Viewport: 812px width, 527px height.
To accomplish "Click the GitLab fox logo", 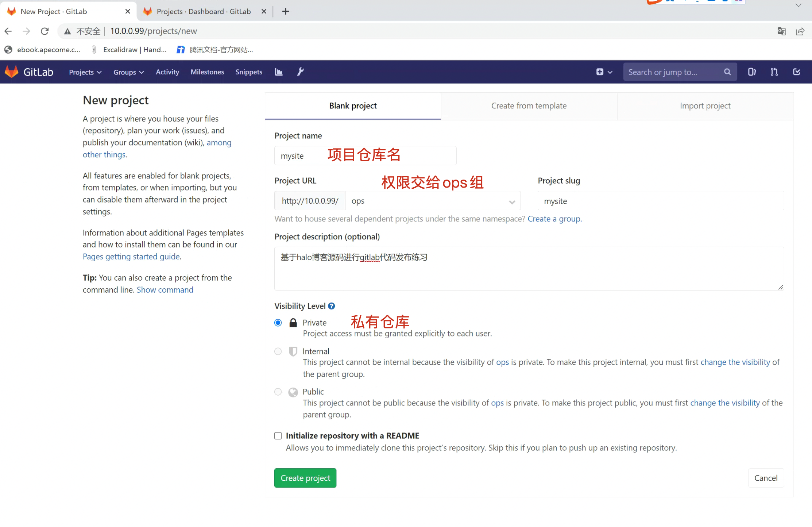I will (12, 72).
